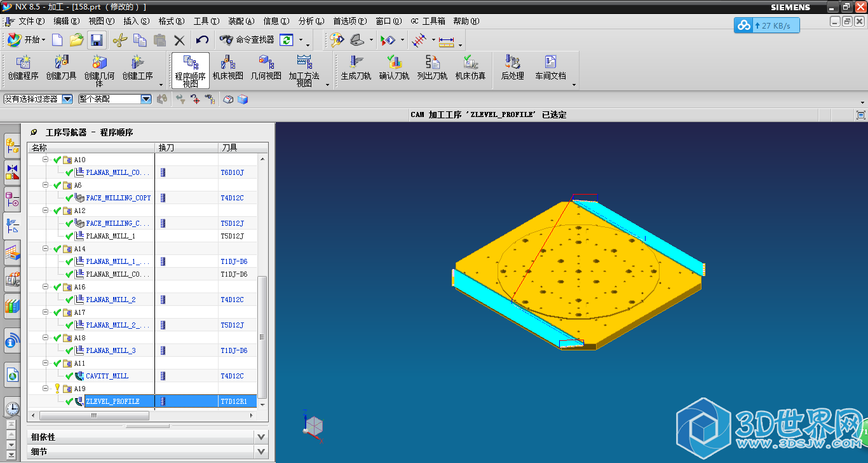Click the 刀具 column header
The image size is (868, 463).
pos(243,148)
